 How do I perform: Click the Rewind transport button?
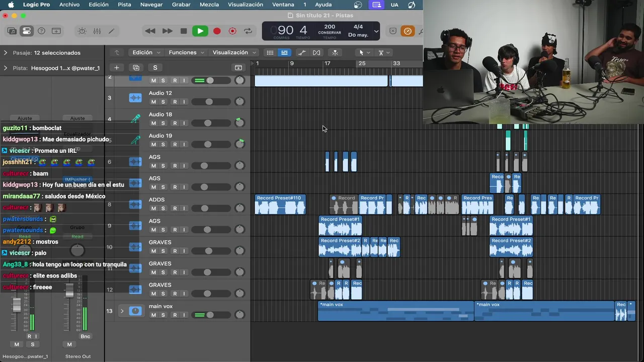coord(150,31)
